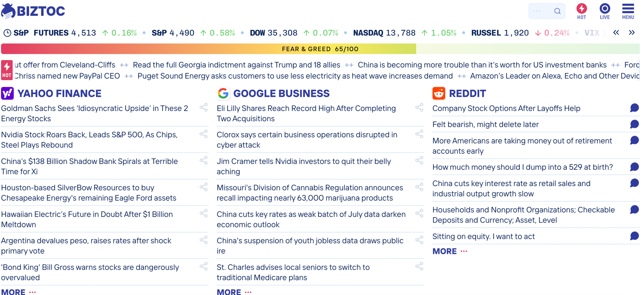Open comments for 529 at birth post
This screenshot has width=644, height=295.
click(x=634, y=167)
